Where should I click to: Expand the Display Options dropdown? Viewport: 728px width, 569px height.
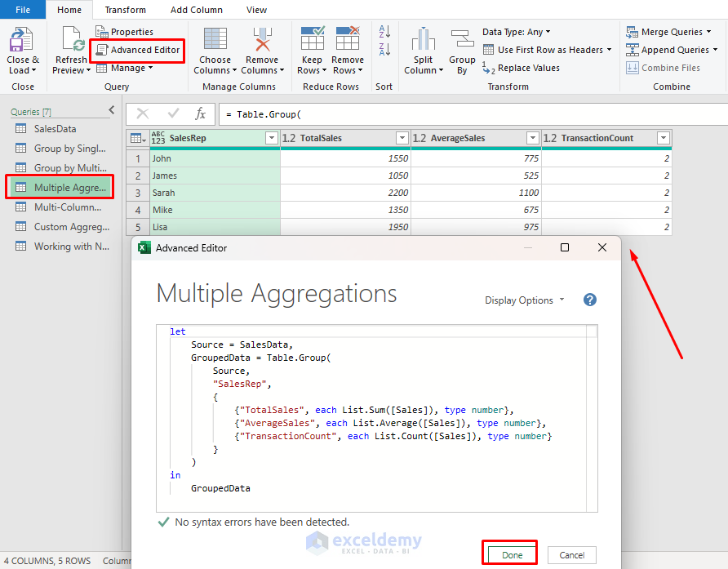coord(525,300)
